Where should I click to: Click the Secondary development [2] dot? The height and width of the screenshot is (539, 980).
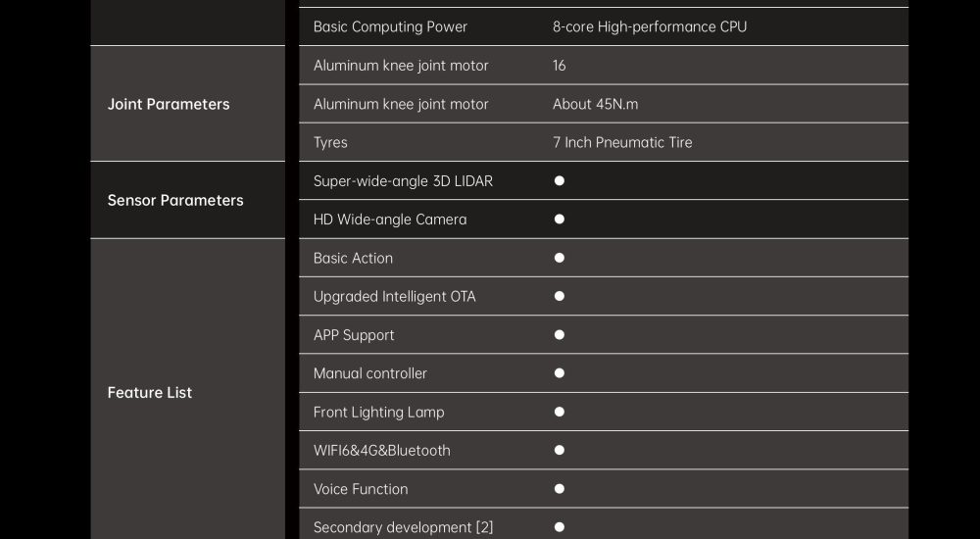[560, 527]
